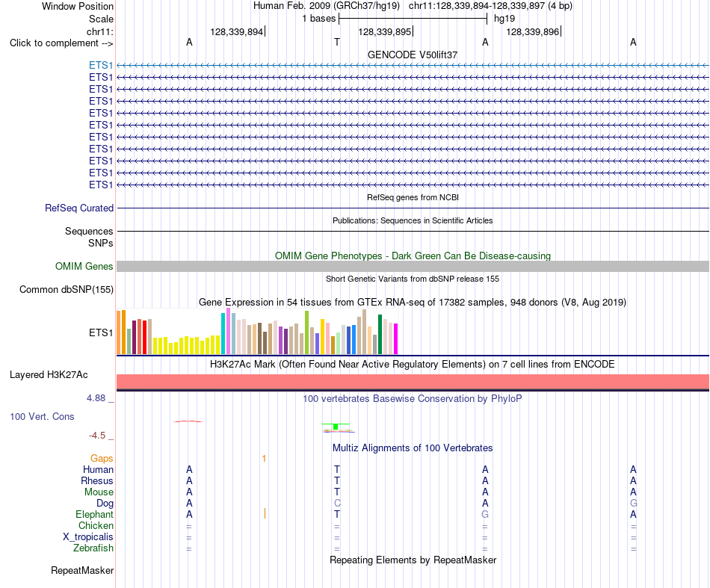Select the "Dog" alignment row label
The image size is (710, 588).
pyautogui.click(x=105, y=504)
